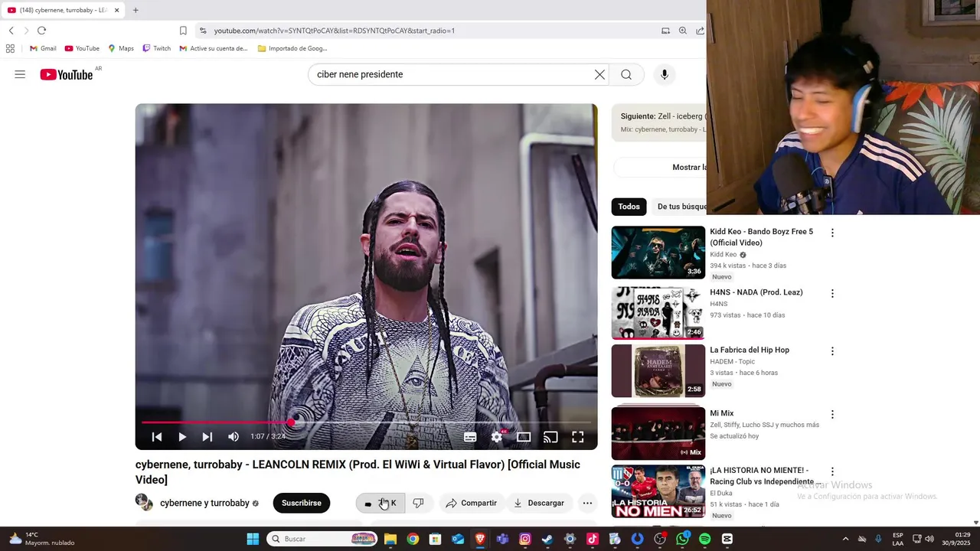The width and height of the screenshot is (980, 551).
Task: Open 'Importado de Goog...' bookmarks folder
Action: (292, 48)
